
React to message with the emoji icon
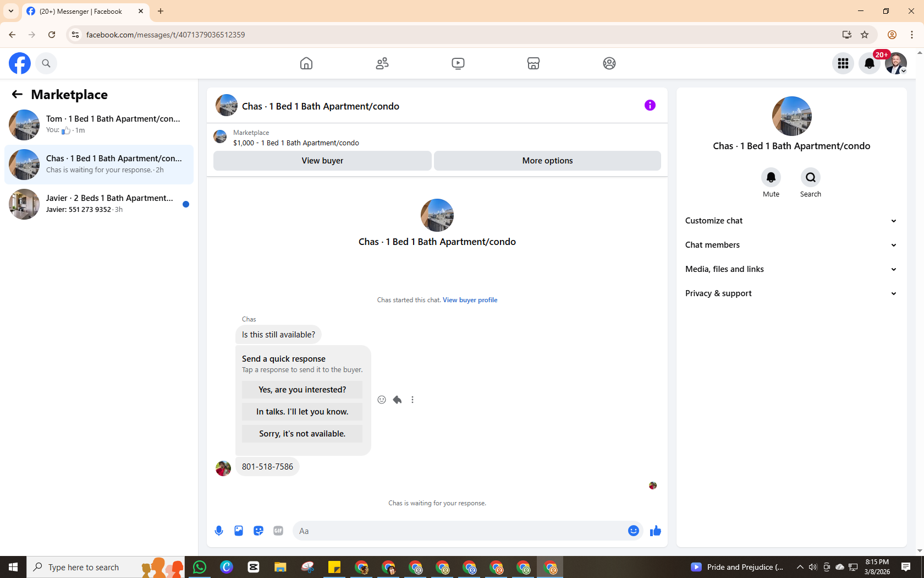[382, 400]
